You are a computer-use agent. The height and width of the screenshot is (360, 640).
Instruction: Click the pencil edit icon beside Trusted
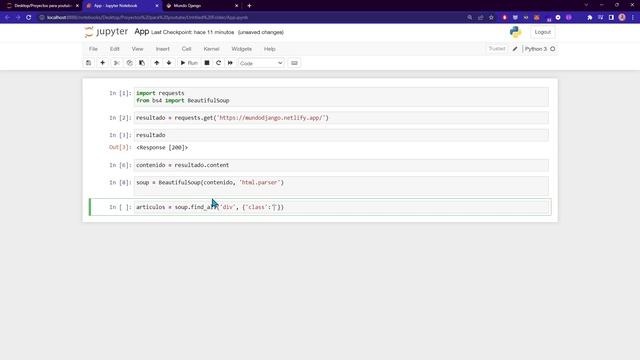[x=515, y=49]
